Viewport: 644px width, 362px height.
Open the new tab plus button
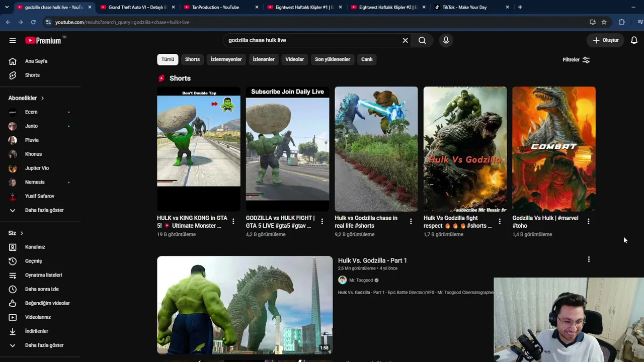[x=520, y=7]
